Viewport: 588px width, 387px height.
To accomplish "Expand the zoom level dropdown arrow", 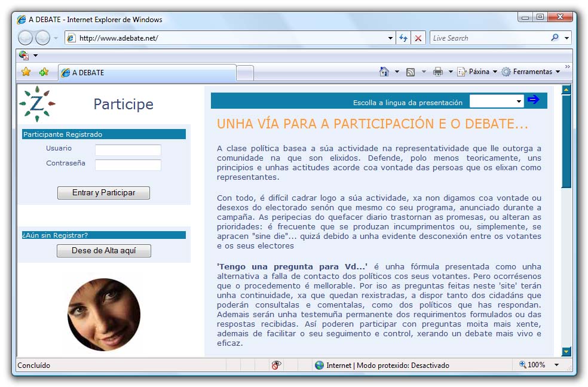I will (557, 365).
